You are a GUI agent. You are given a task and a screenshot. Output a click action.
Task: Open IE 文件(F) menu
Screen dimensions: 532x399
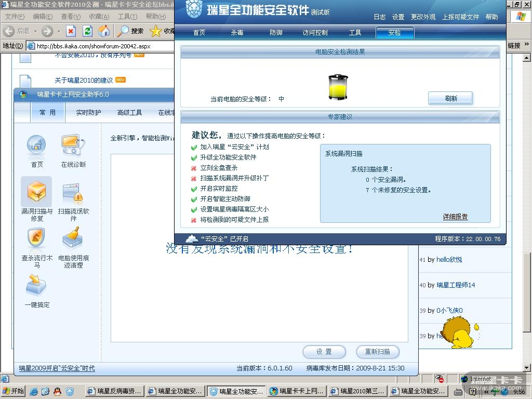coord(15,17)
